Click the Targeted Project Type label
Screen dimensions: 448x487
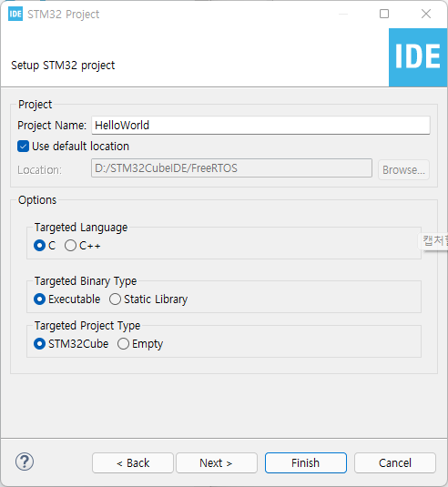[x=87, y=326]
